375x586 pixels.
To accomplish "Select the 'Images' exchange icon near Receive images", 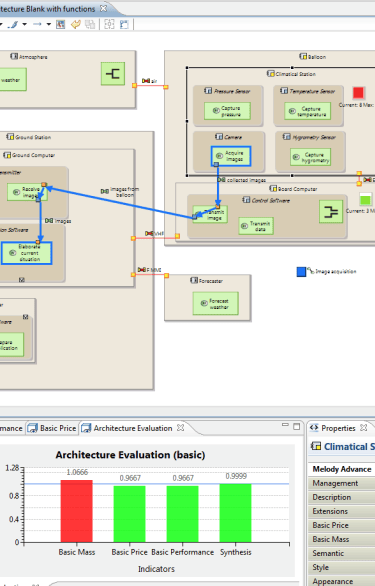I will [49, 221].
